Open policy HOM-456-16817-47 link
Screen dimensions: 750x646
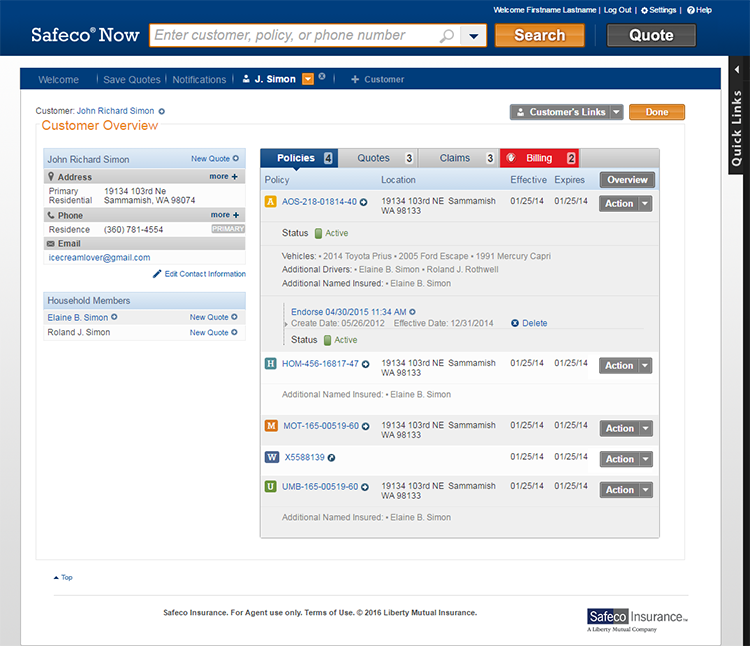point(320,364)
